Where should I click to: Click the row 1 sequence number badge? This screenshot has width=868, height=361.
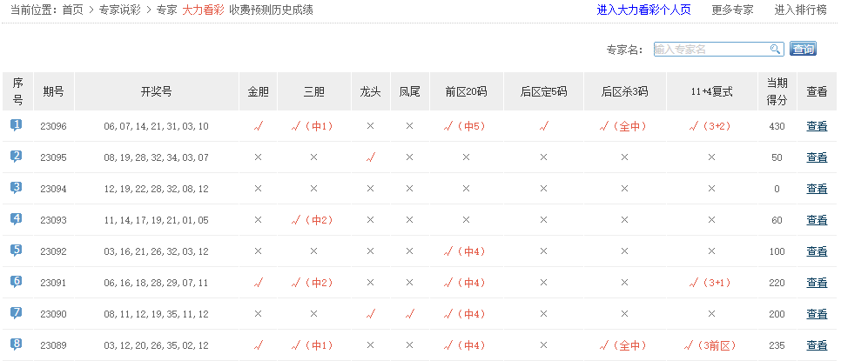[17, 126]
